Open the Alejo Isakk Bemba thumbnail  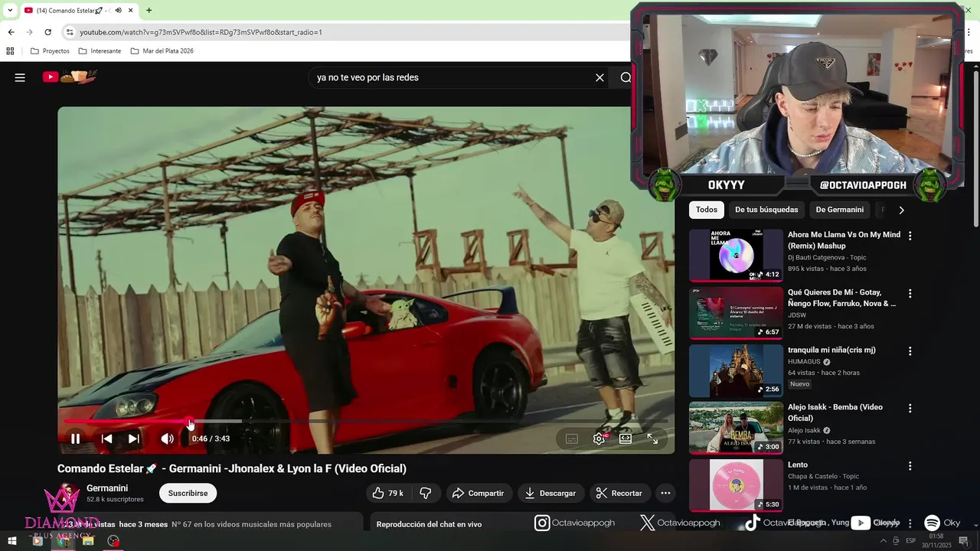point(736,428)
